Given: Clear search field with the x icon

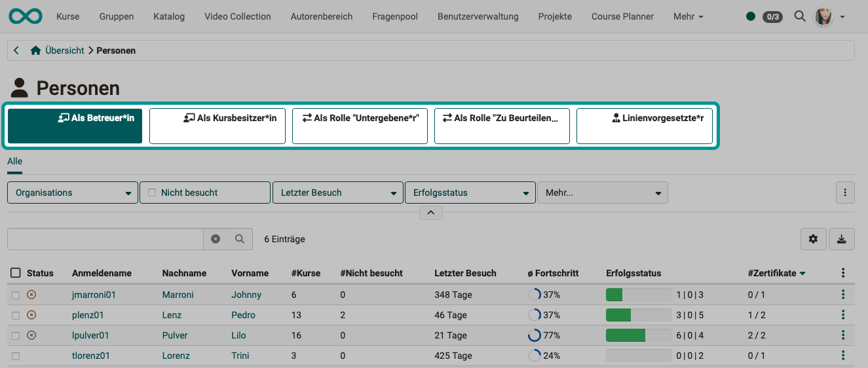Looking at the screenshot, I should pyautogui.click(x=216, y=240).
